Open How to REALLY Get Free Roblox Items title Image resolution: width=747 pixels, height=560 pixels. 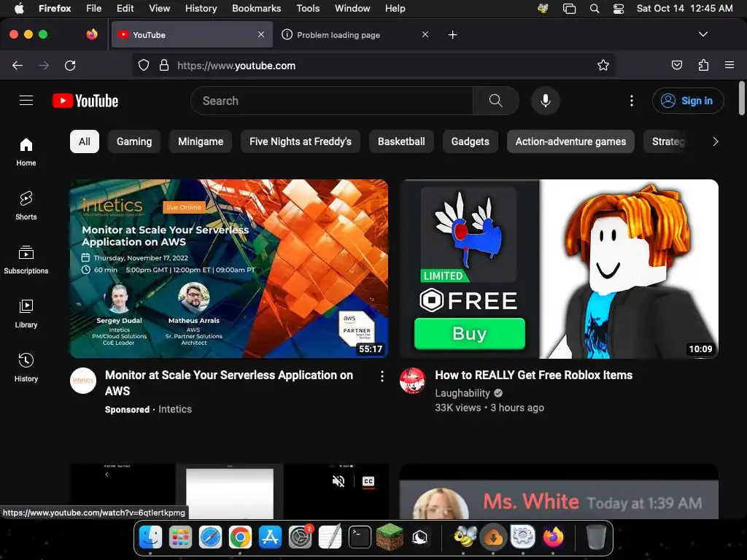(x=533, y=376)
